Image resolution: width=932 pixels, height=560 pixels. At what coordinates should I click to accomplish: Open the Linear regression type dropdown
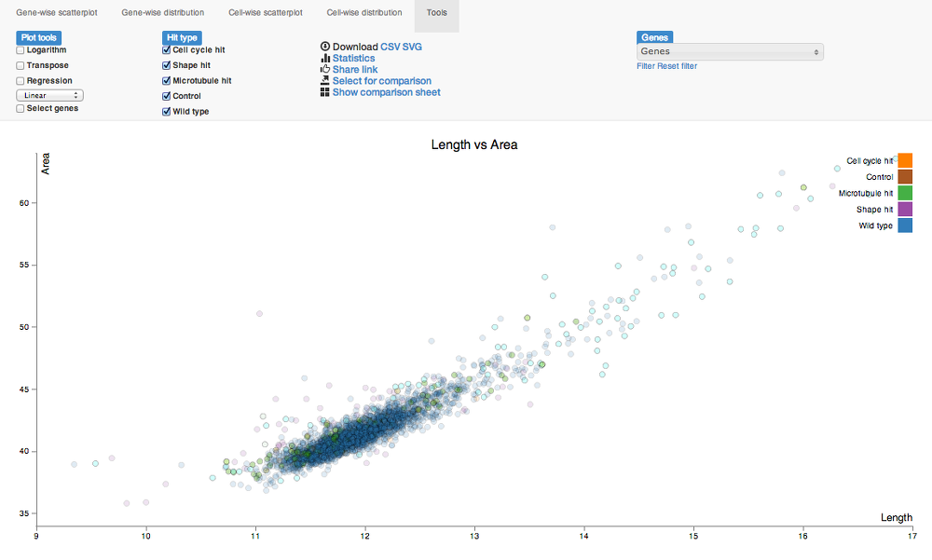50,95
